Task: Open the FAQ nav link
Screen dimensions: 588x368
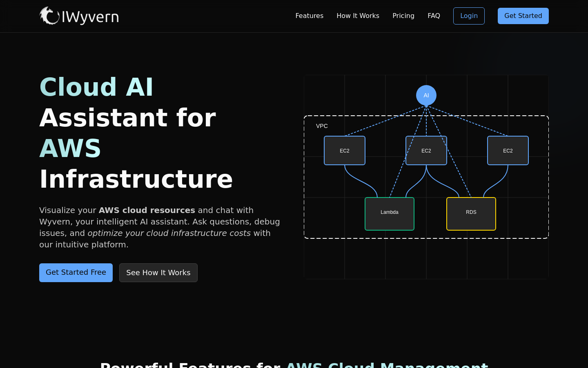Action: coord(434,16)
